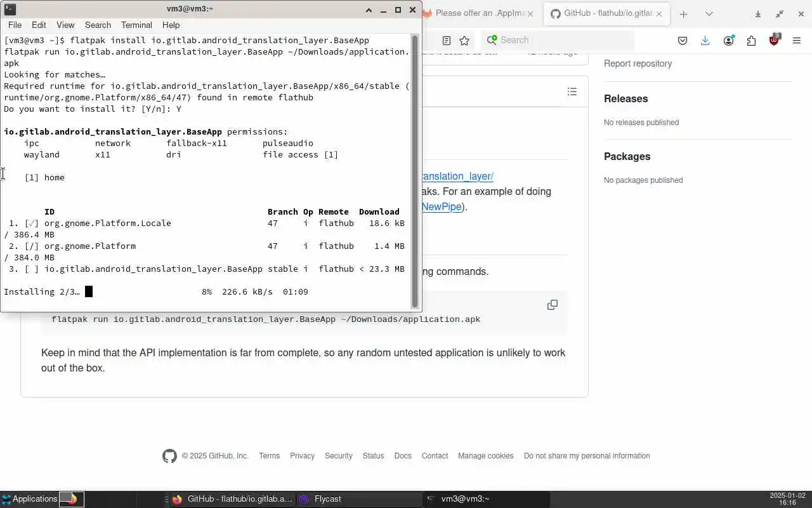812x508 pixels.
Task: Open the Docs footer link
Action: coord(403,456)
